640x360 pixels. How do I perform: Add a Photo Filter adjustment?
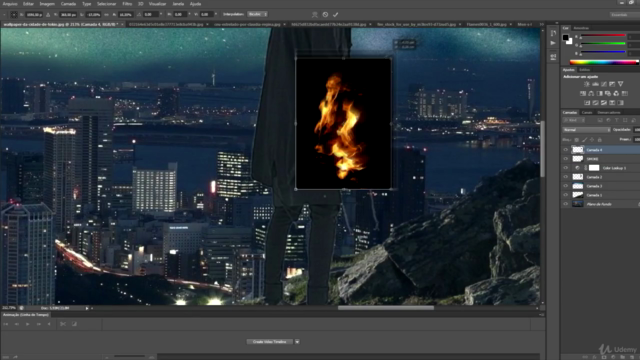point(608,93)
